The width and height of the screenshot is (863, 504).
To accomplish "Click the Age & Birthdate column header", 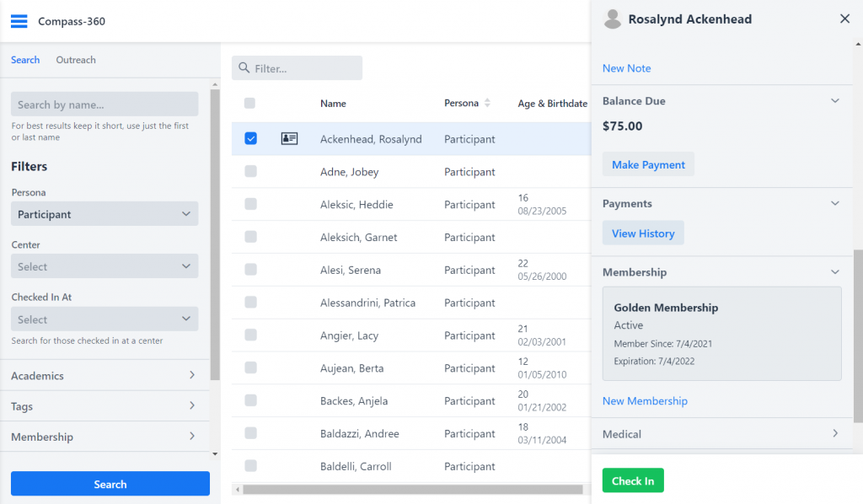I will pos(553,104).
